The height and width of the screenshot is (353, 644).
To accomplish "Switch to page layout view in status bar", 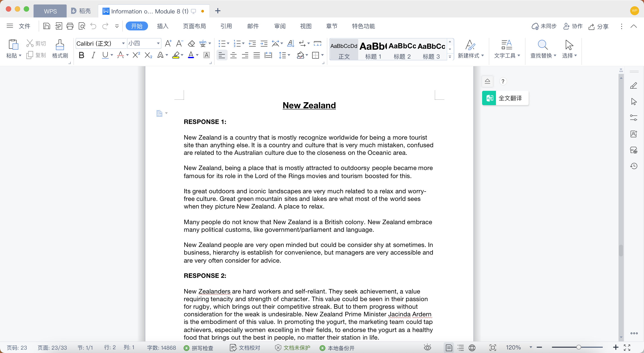I will pos(449,347).
